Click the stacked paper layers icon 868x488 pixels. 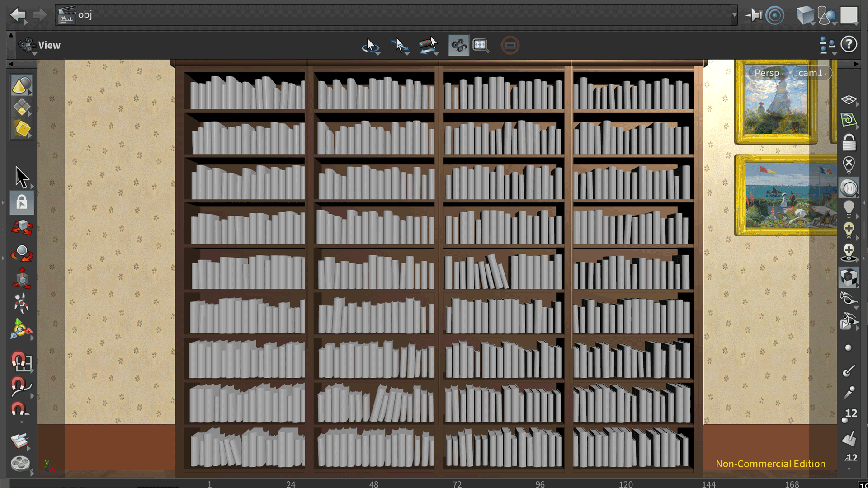20,441
